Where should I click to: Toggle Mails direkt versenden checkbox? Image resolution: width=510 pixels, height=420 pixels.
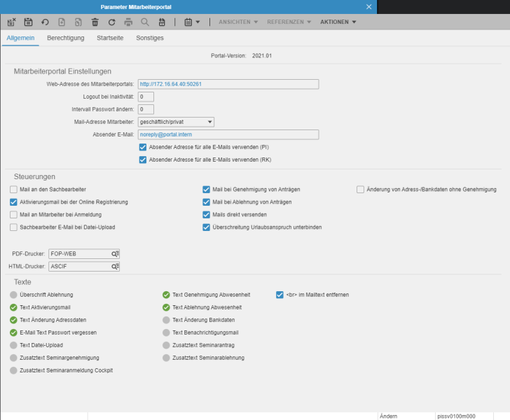click(x=206, y=215)
